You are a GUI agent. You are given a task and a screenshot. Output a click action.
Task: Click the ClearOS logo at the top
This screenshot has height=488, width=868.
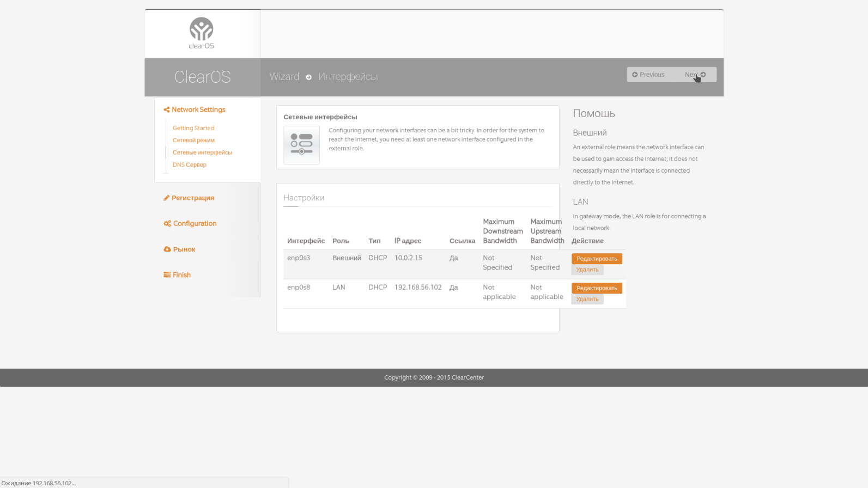click(x=201, y=33)
